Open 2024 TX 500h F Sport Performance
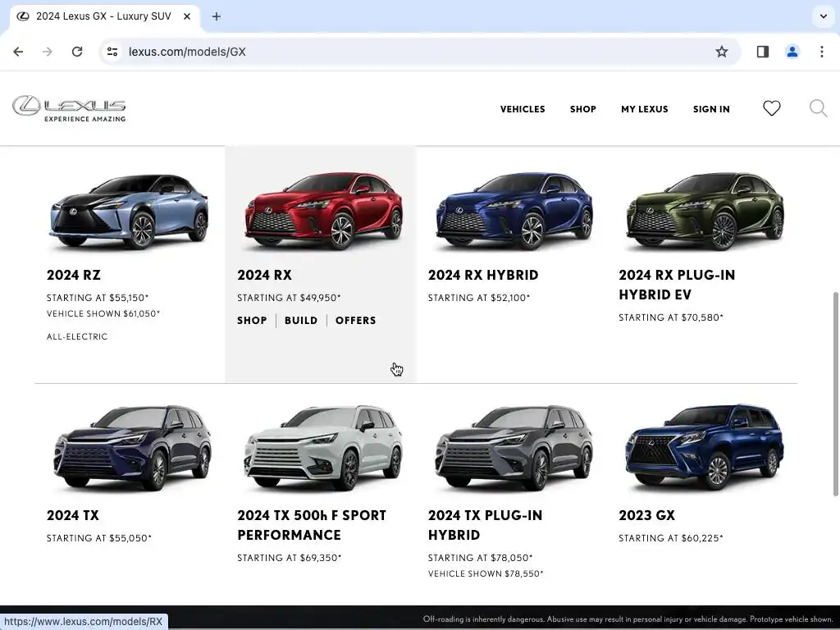 pyautogui.click(x=312, y=525)
